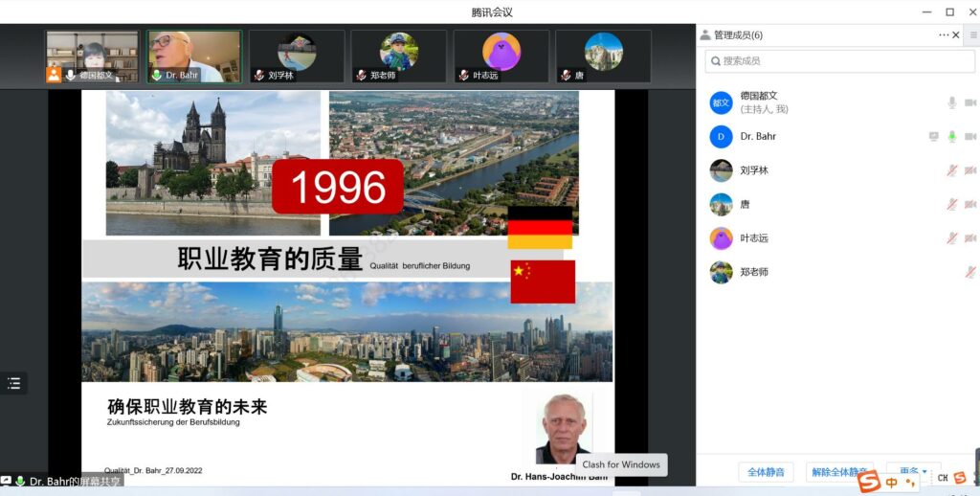The width and height of the screenshot is (980, 496).
Task: Click muted mic icon on 郑老师 tile
Action: (361, 75)
